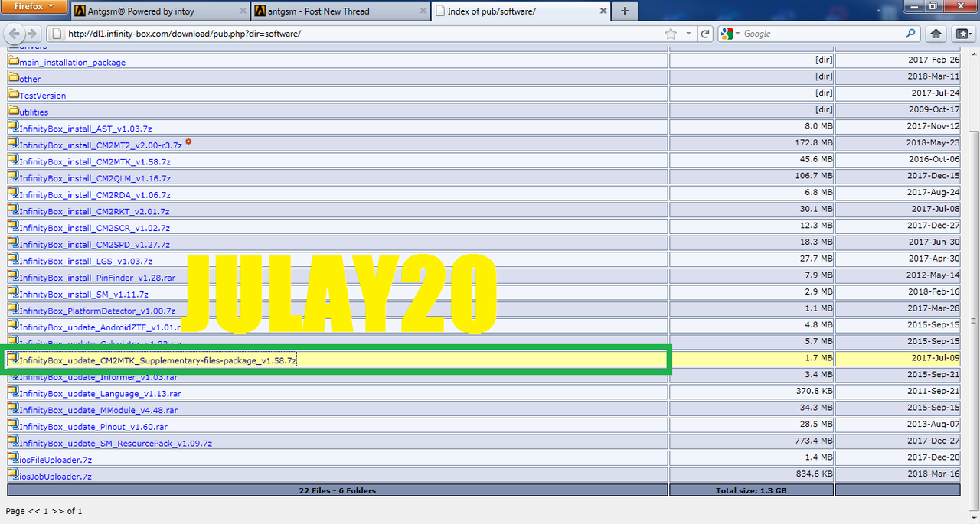This screenshot has width=980, height=524.
Task: Reload the current page
Action: click(705, 34)
